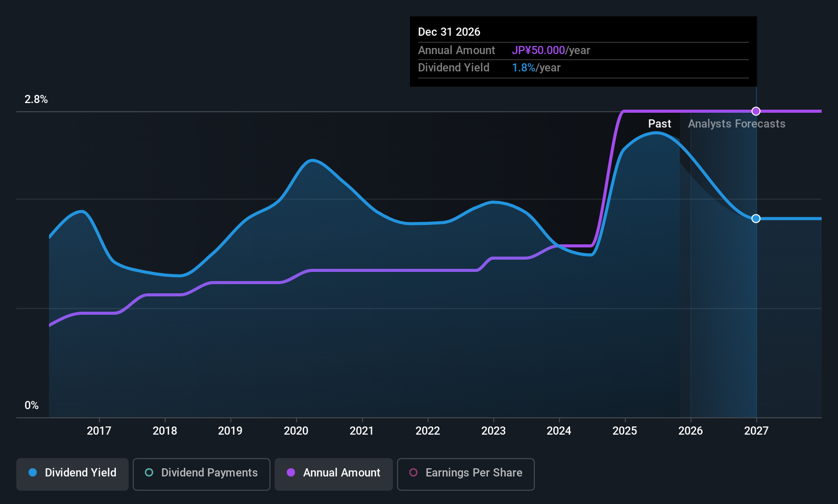
Task: Show the Earnings Per Share series
Action: pyautogui.click(x=465, y=473)
